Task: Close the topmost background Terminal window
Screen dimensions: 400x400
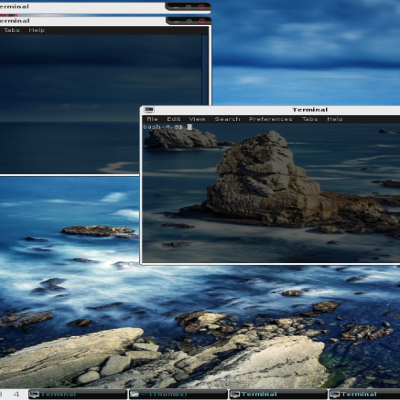Action: (x=201, y=7)
